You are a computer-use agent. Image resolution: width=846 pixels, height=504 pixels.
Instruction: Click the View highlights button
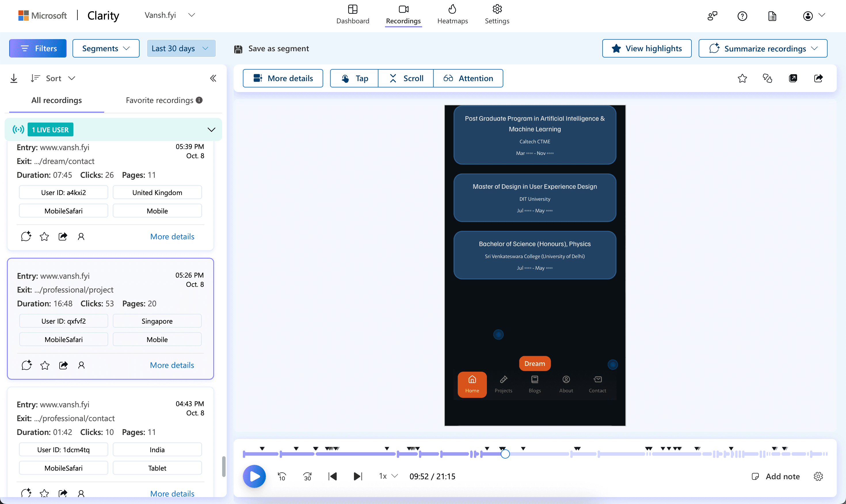(x=646, y=49)
